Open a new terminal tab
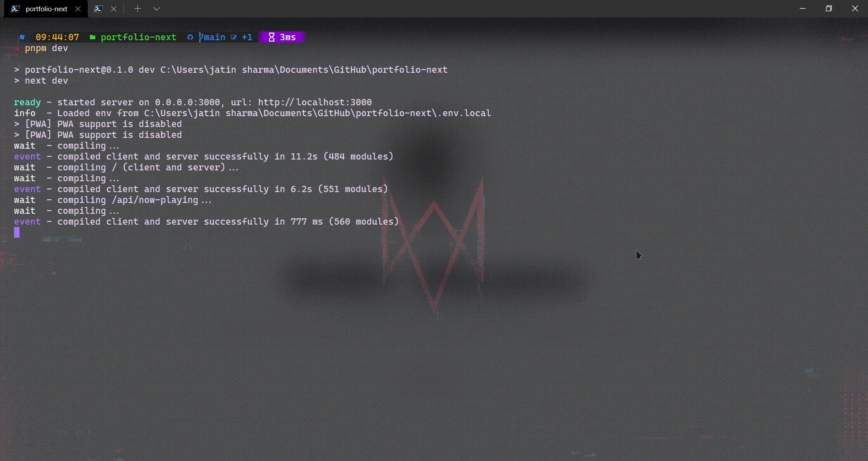 tap(137, 9)
